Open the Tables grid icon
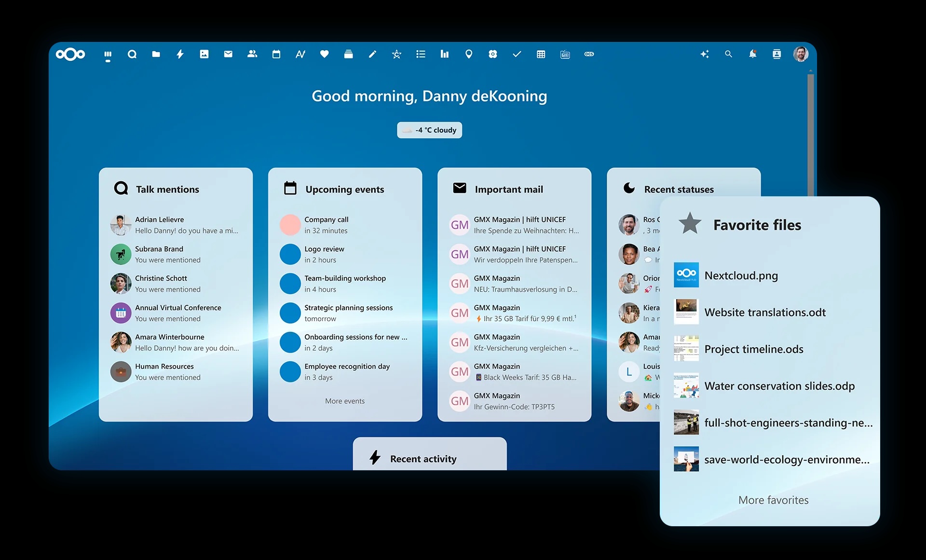This screenshot has width=926, height=560. 541,55
